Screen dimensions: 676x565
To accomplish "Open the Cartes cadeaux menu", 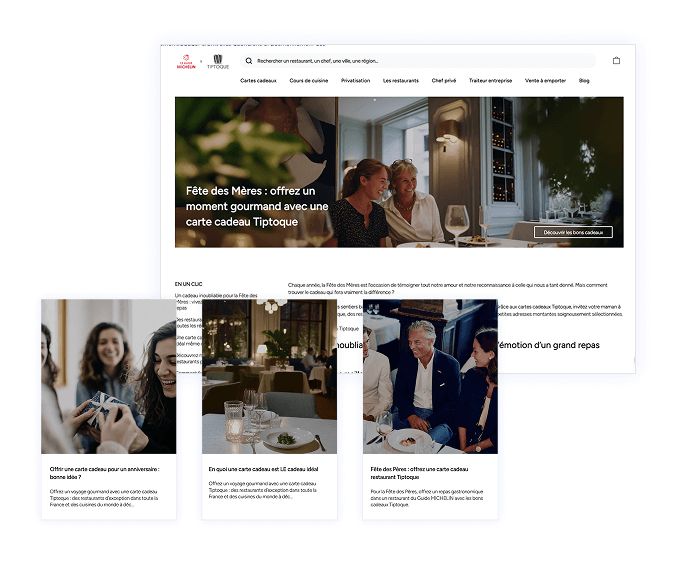I will [258, 81].
